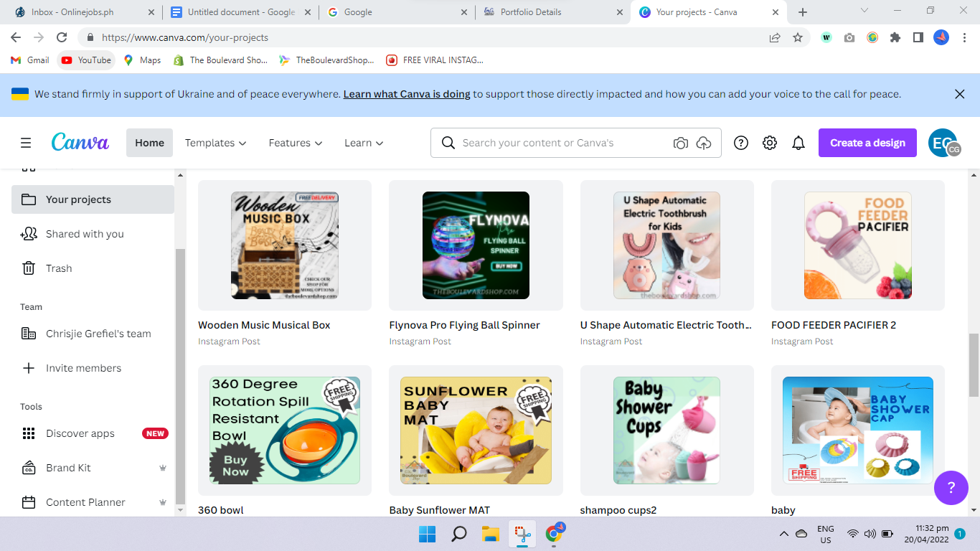This screenshot has height=551, width=980.
Task: Click the purple floating help button
Action: tap(951, 488)
